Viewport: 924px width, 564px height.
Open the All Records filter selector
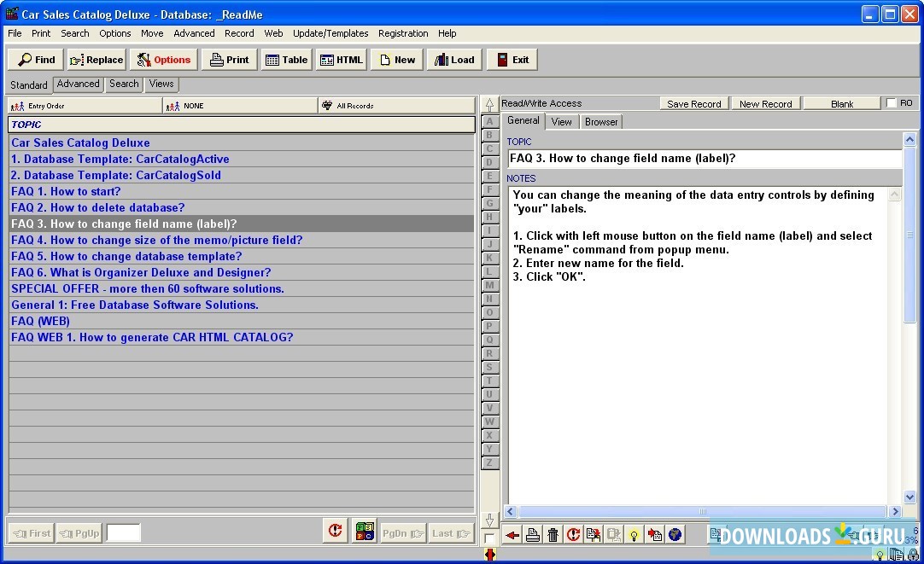(395, 106)
